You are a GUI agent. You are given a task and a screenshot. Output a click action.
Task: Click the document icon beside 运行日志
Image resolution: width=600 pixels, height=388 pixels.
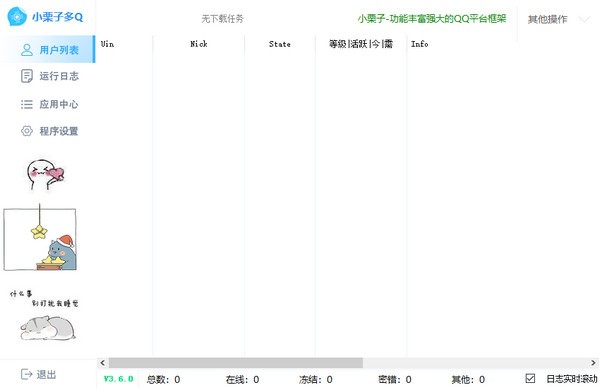pos(27,76)
